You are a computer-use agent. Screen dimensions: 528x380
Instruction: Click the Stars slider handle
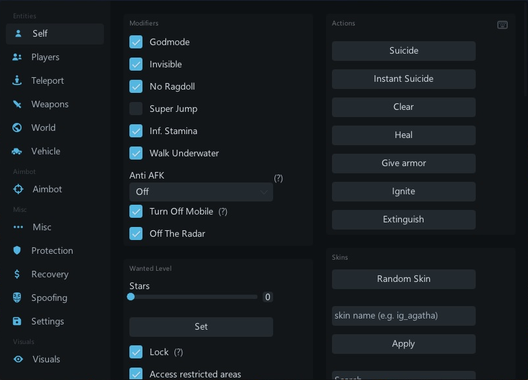tap(131, 297)
